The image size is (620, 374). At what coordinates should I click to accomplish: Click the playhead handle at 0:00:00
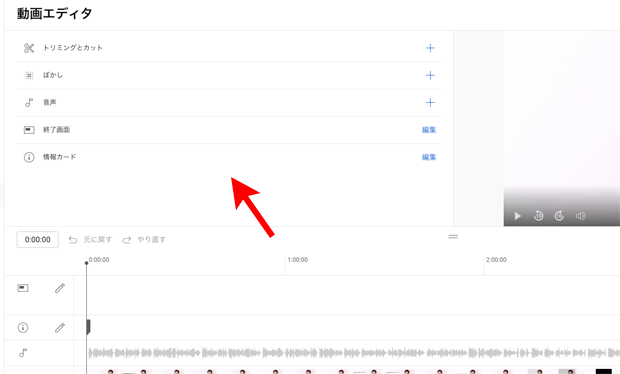pos(87,263)
